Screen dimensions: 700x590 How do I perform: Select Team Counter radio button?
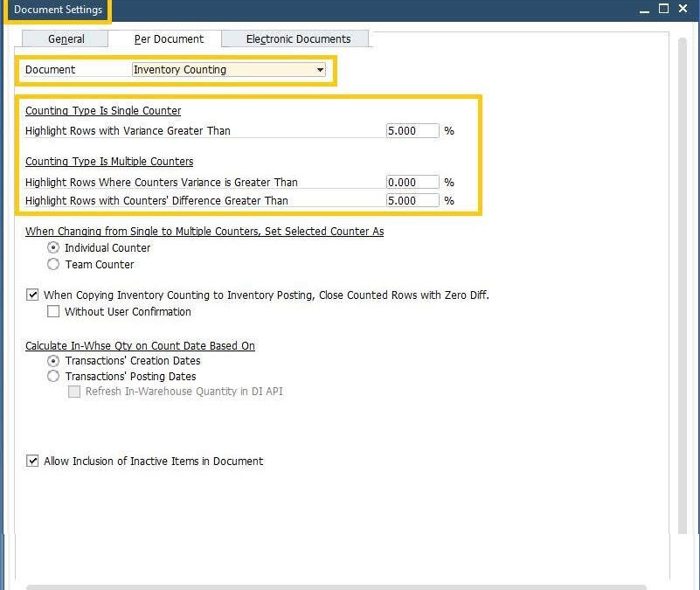coord(53,264)
